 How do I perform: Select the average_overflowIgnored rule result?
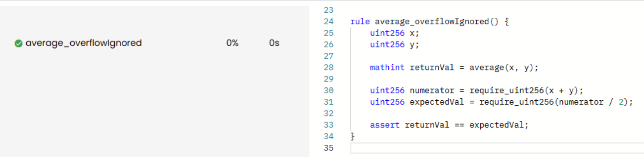pos(83,43)
